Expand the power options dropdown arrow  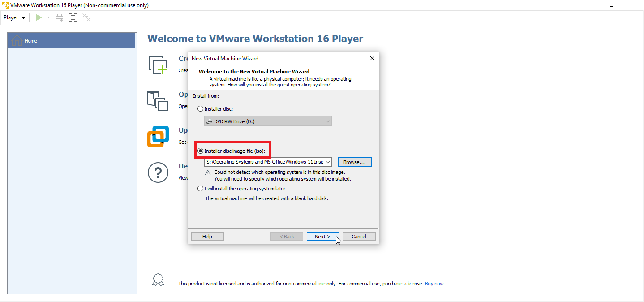pyautogui.click(x=48, y=17)
